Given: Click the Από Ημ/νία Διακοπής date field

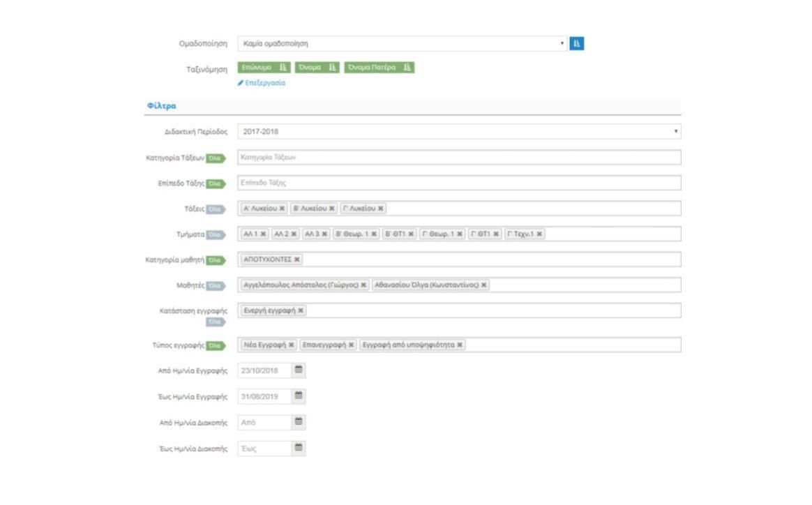Looking at the screenshot, I should point(264,422).
